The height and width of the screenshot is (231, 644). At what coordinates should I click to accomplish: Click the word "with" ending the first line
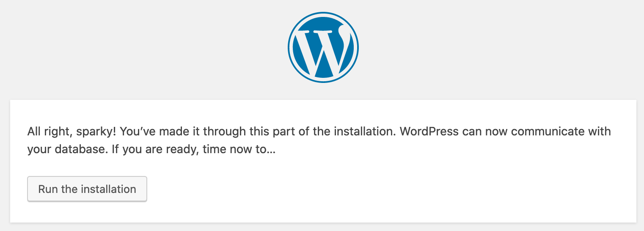coord(601,132)
